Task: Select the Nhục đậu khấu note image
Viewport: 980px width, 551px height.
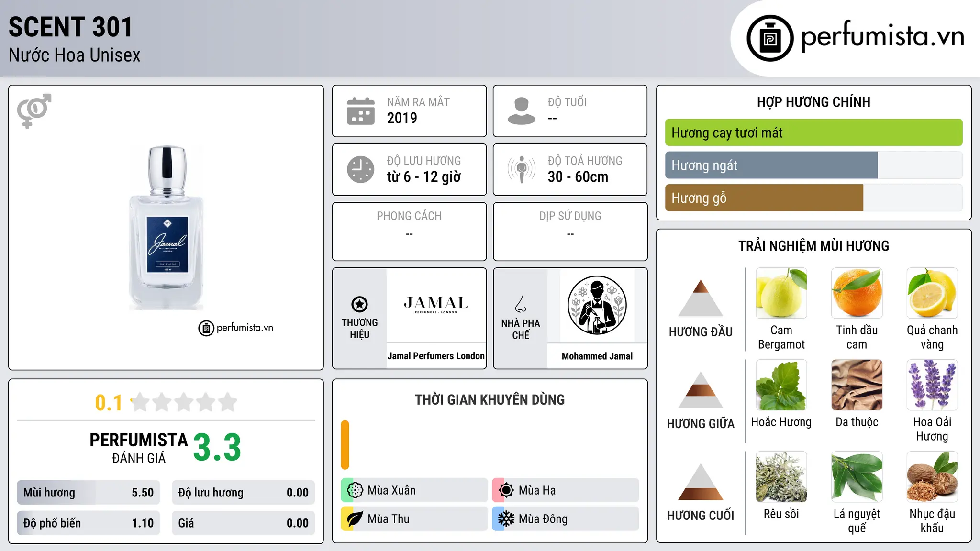Action: pos(932,477)
